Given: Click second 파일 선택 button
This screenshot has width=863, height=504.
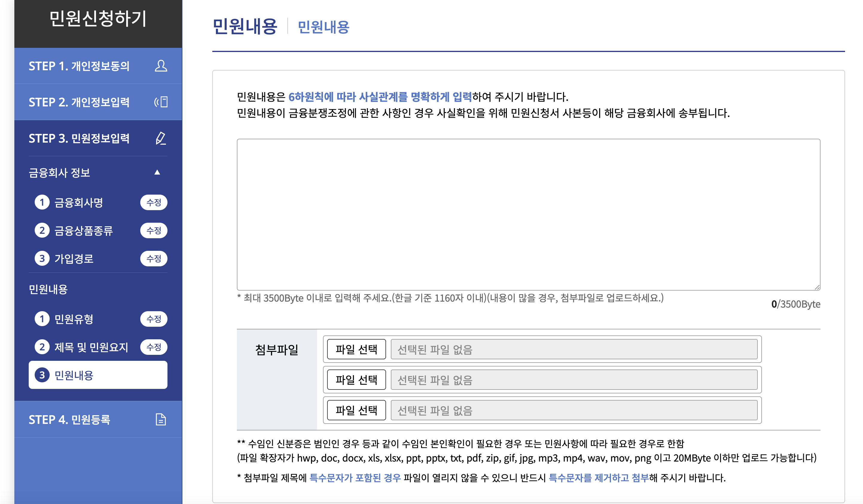Looking at the screenshot, I should pos(356,380).
